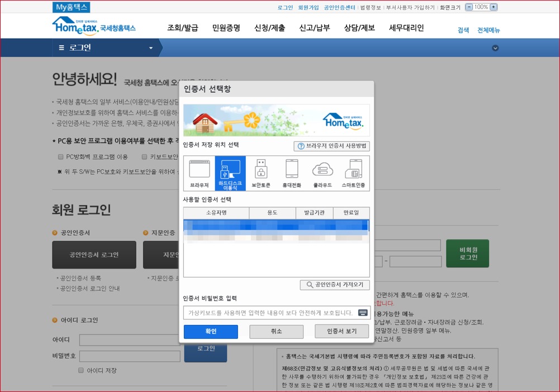Confirm with the 확인 button
This screenshot has height=392, width=560.
(x=211, y=331)
